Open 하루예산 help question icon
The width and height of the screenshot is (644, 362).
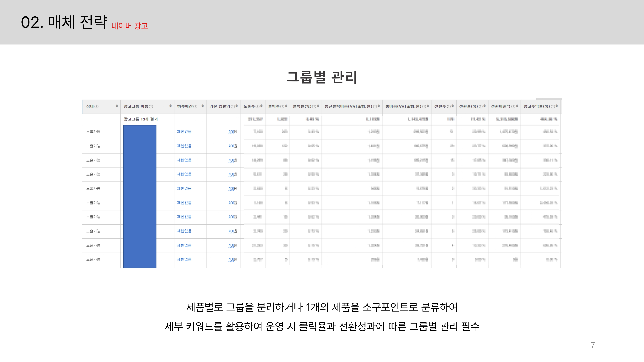coord(195,106)
